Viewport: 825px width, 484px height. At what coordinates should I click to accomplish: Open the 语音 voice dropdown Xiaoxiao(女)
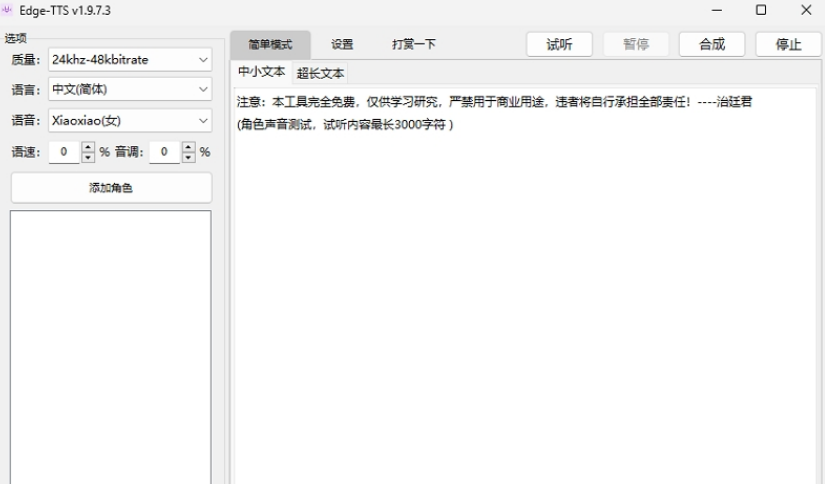(x=130, y=120)
